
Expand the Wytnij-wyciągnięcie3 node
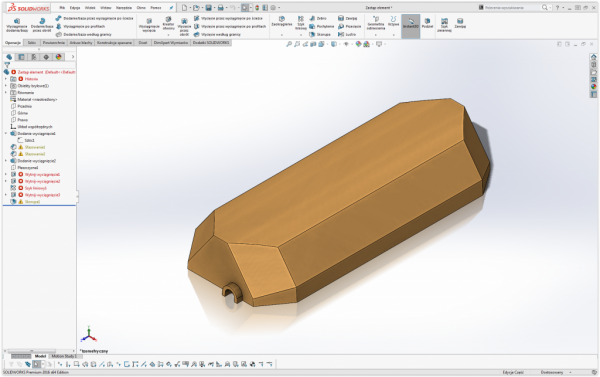6,195
